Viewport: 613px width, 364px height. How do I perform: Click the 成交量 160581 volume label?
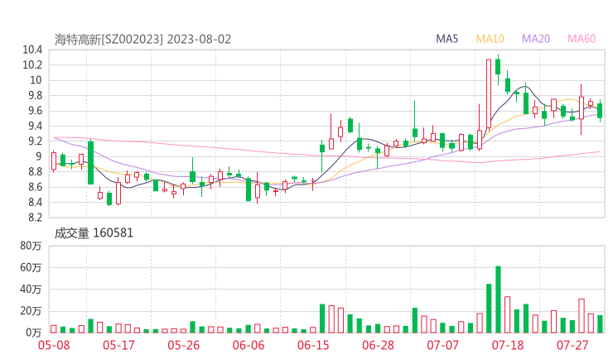point(94,233)
